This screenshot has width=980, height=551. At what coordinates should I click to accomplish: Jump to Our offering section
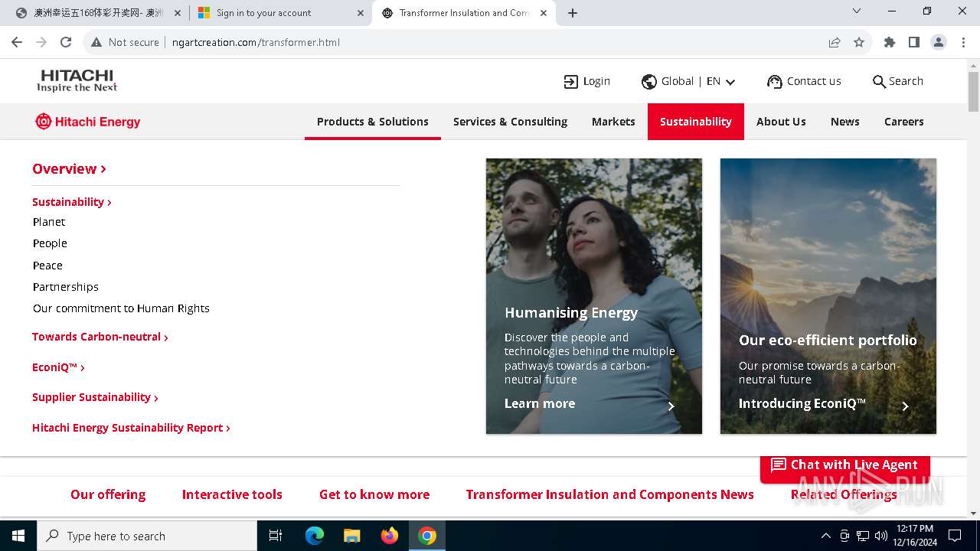pyautogui.click(x=108, y=494)
